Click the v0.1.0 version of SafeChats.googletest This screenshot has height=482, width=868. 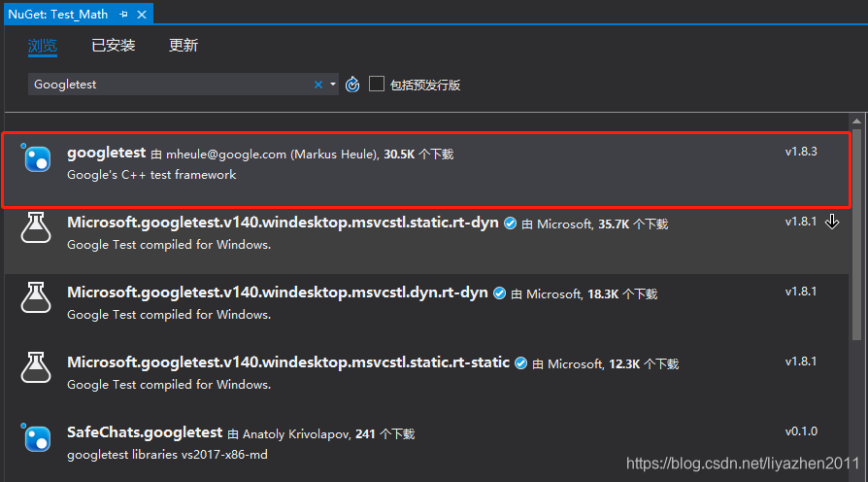click(x=801, y=431)
